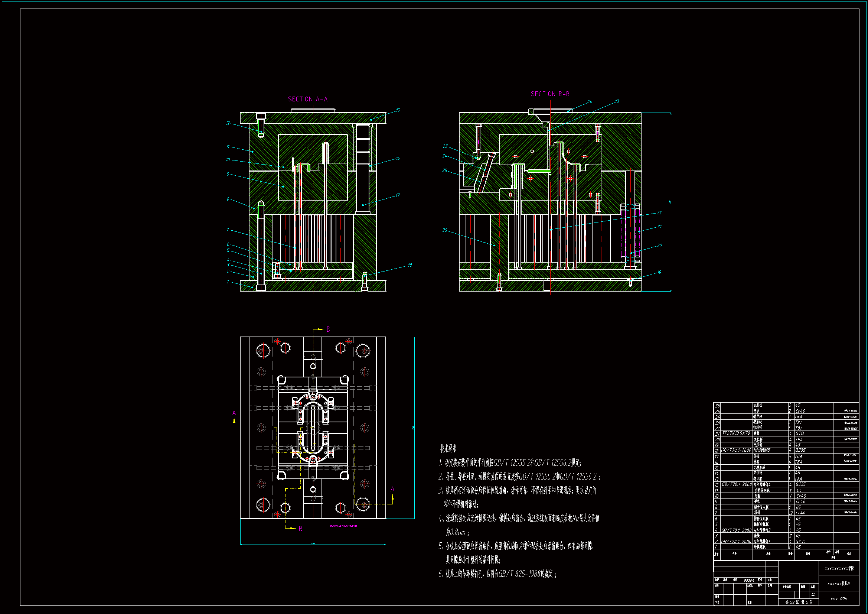This screenshot has height=614, width=868.
Task: Select part balloon number 15 in Section A-A
Action: click(398, 110)
